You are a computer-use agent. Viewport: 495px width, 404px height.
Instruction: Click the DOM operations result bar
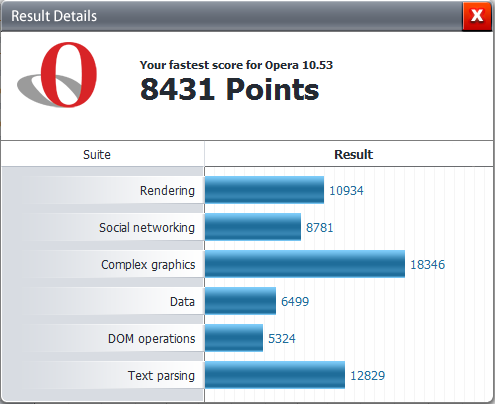click(x=234, y=338)
